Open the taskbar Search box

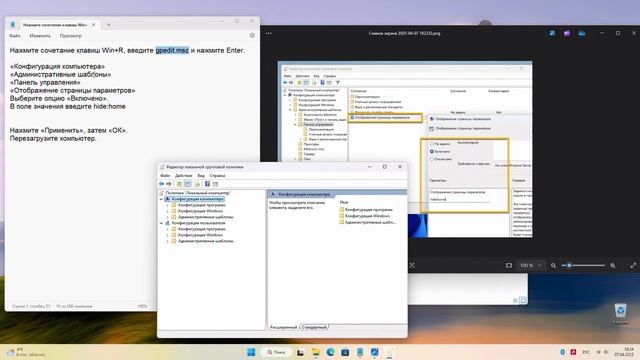point(276,352)
